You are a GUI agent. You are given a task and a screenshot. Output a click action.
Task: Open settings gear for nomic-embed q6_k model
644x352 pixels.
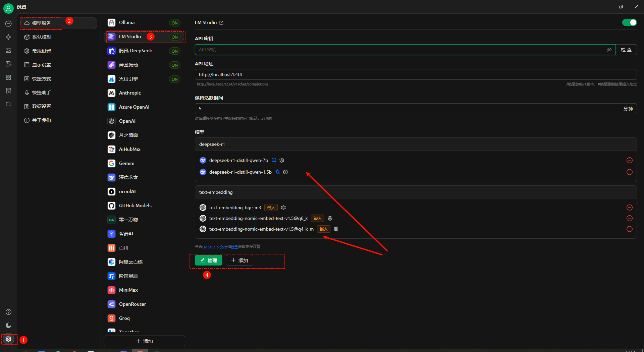(x=330, y=218)
